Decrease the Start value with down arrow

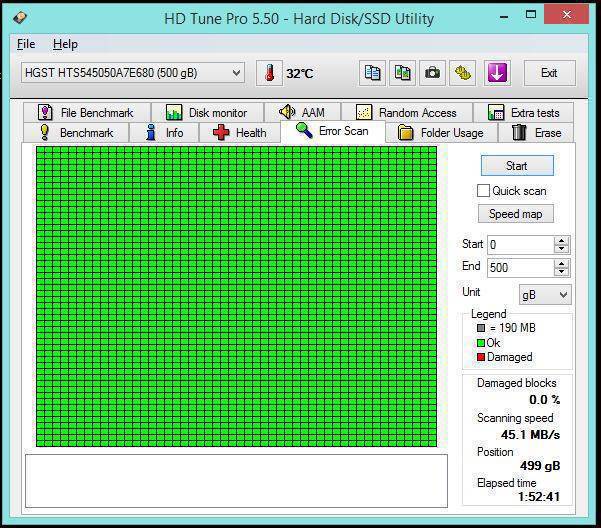coord(562,249)
